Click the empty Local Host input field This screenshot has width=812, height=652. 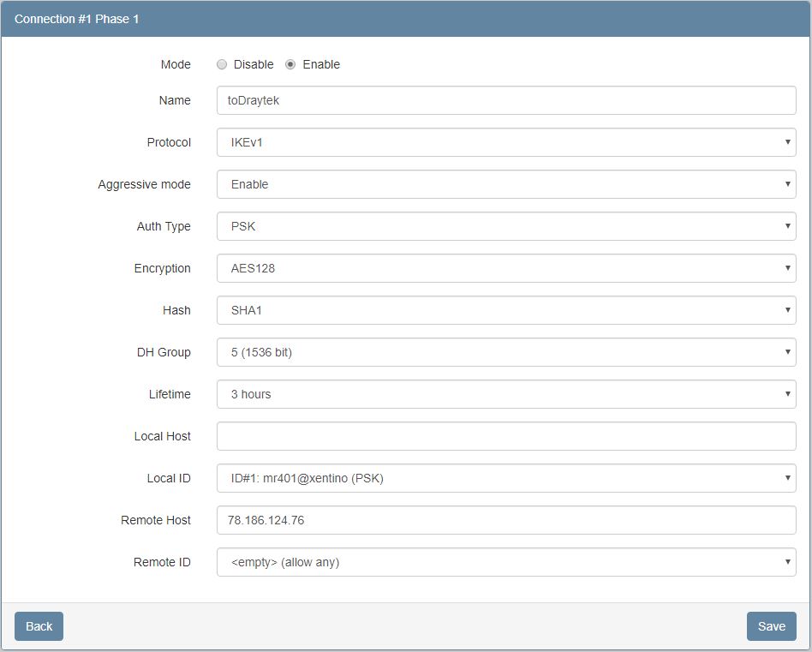tap(506, 436)
